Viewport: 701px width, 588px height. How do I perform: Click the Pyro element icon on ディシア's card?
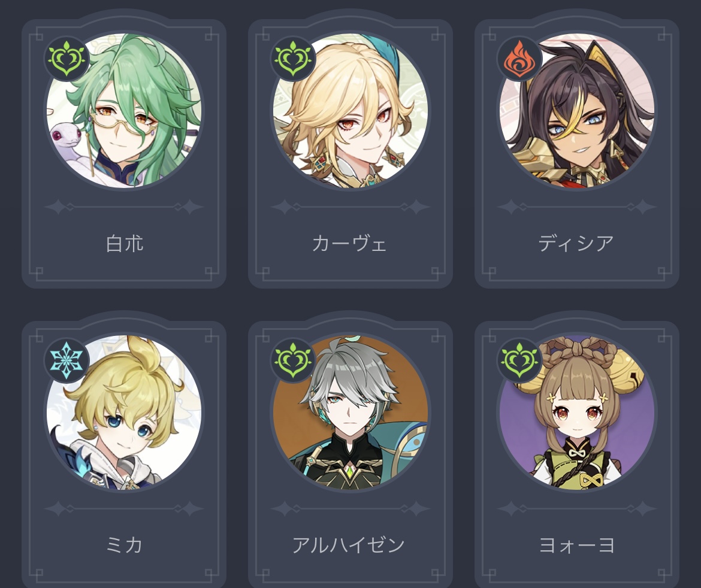coord(519,59)
